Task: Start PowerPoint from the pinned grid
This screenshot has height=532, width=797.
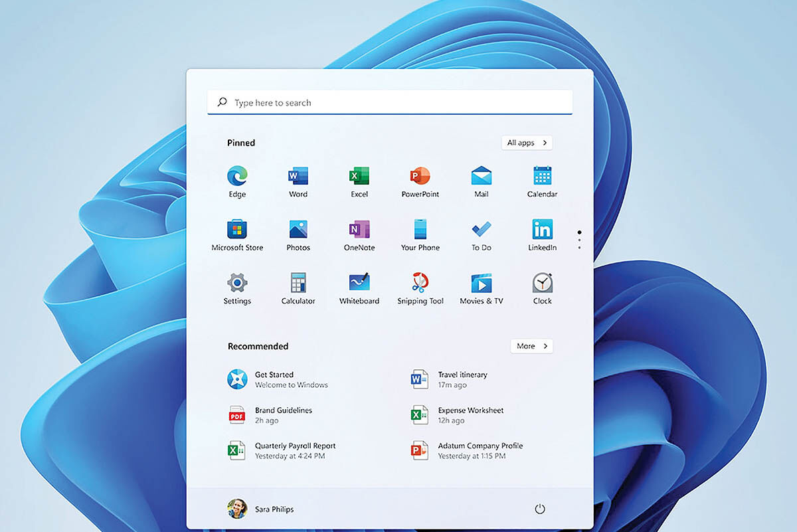Action: [420, 181]
